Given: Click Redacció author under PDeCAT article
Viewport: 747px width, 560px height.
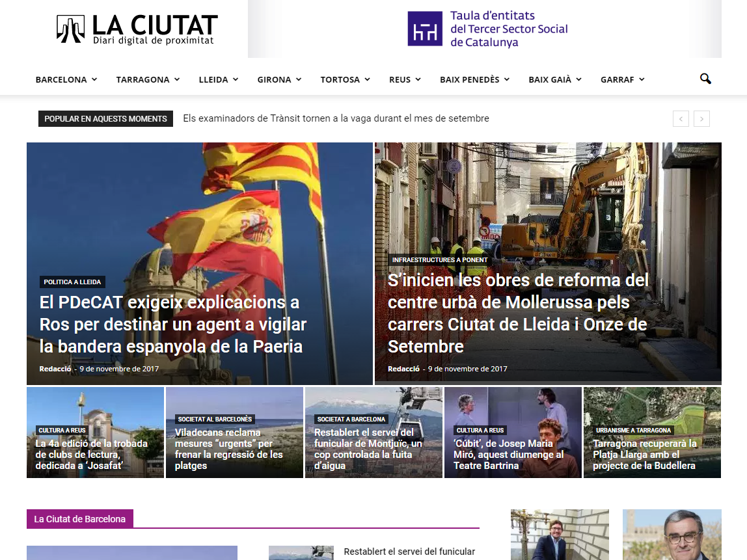Looking at the screenshot, I should click(55, 369).
